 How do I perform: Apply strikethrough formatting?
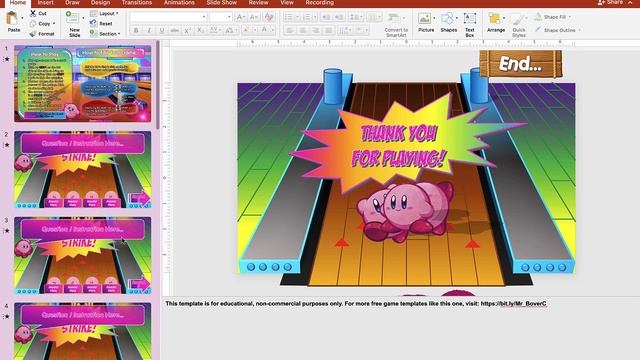pos(175,30)
